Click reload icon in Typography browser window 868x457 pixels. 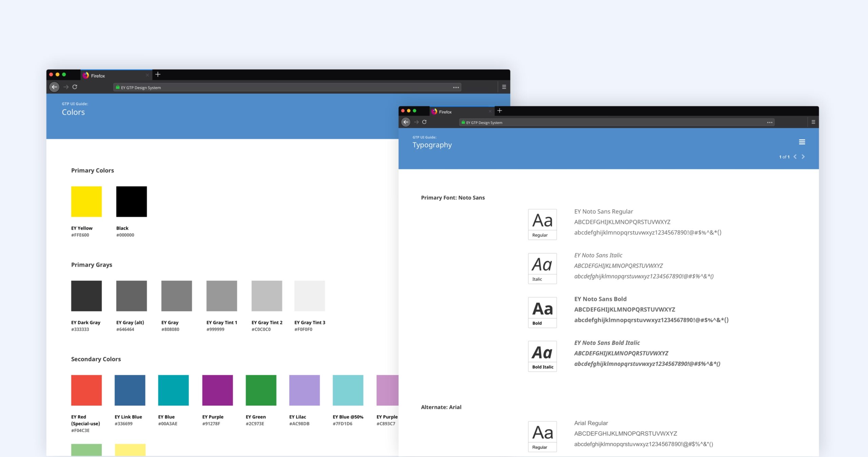pyautogui.click(x=424, y=122)
